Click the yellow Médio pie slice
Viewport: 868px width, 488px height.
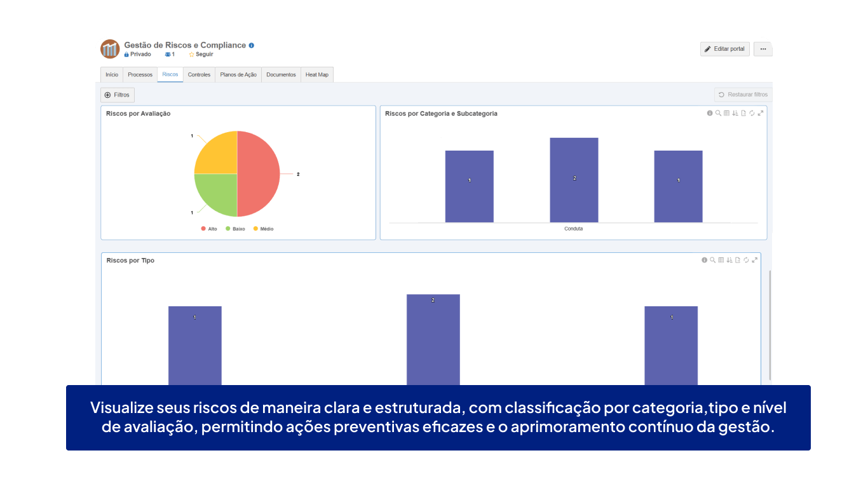tap(219, 155)
